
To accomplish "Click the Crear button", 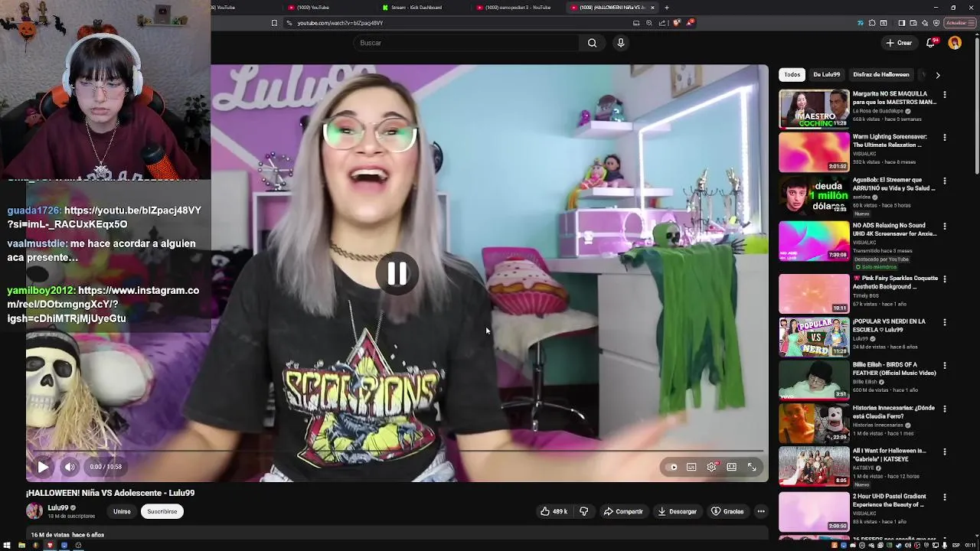I will tap(898, 43).
